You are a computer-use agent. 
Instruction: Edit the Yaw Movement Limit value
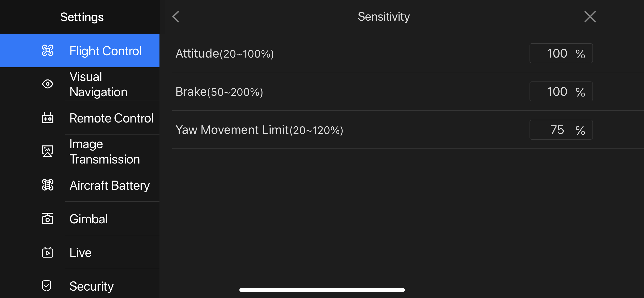pos(561,130)
